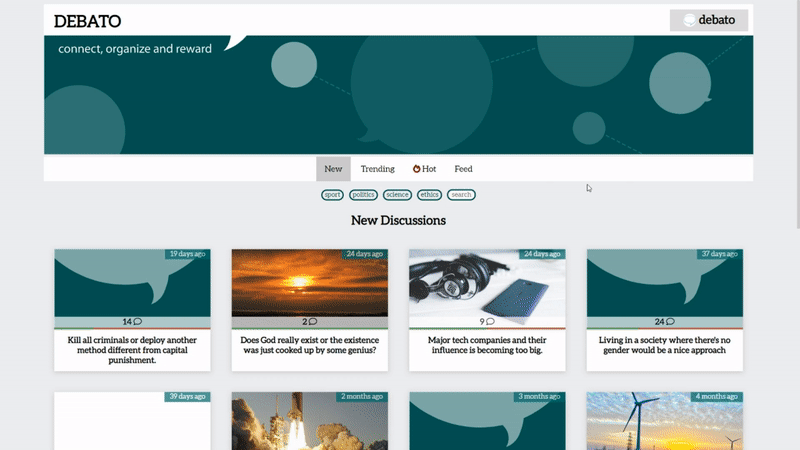
Task: Click the thumbnail dated 3 months ago
Action: (x=487, y=421)
